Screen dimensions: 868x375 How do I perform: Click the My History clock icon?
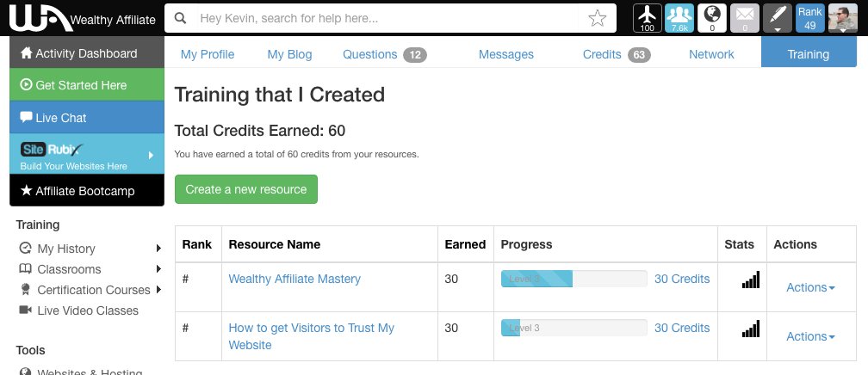pyautogui.click(x=26, y=248)
